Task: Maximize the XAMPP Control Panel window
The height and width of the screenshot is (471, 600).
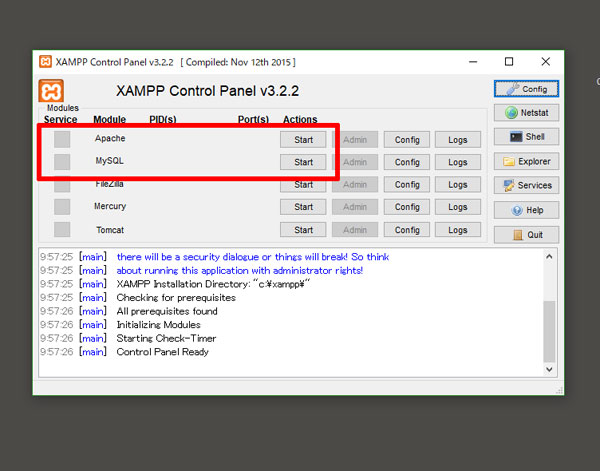Action: 509,62
